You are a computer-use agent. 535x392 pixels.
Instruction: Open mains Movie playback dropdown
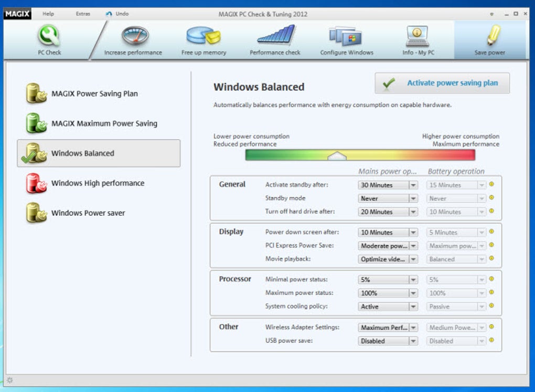[388, 259]
